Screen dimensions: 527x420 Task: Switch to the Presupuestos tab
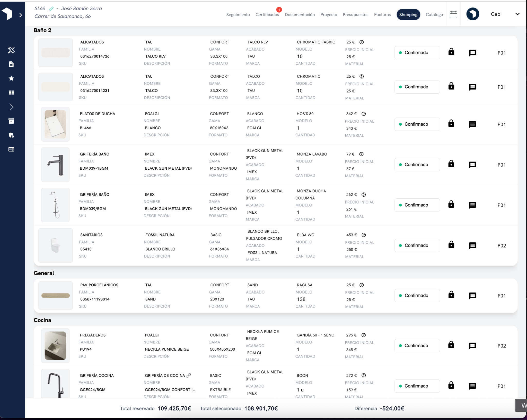click(x=355, y=15)
